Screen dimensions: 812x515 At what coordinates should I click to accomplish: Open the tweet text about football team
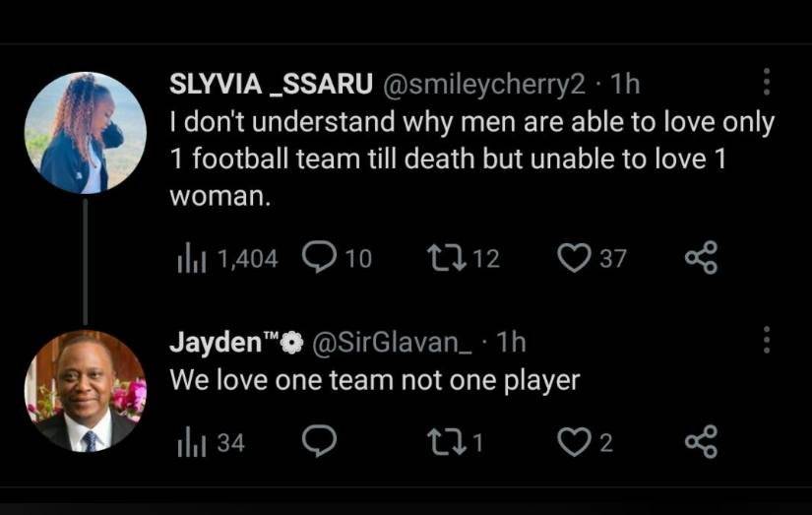click(471, 159)
